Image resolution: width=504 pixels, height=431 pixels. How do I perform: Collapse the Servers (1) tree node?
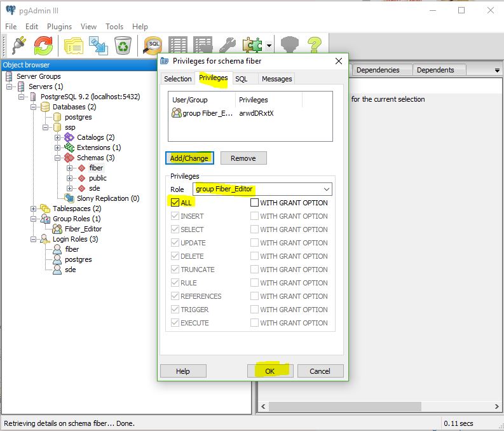[10, 86]
